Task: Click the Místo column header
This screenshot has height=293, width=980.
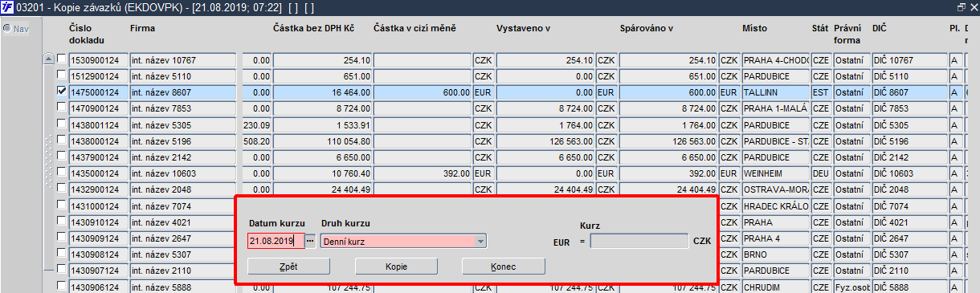Action: point(755,28)
